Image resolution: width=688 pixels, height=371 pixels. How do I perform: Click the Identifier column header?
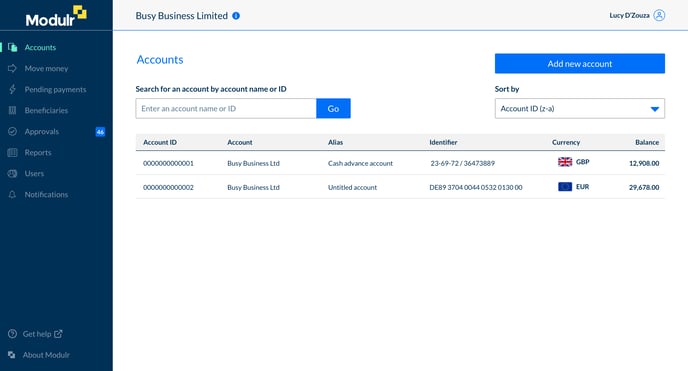point(443,143)
